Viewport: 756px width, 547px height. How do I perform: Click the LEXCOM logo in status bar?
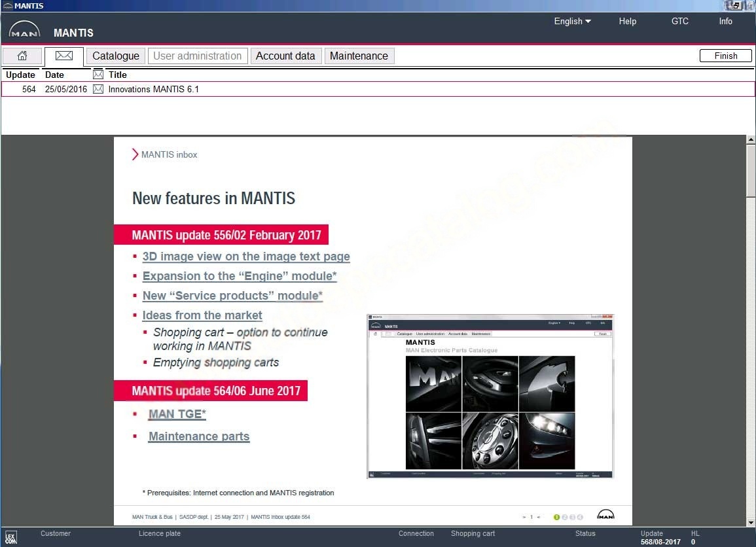11,537
